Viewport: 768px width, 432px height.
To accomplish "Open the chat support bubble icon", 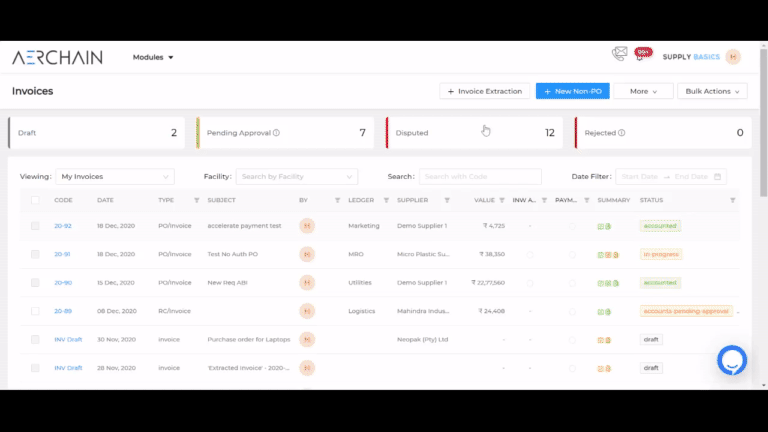I will coord(732,360).
